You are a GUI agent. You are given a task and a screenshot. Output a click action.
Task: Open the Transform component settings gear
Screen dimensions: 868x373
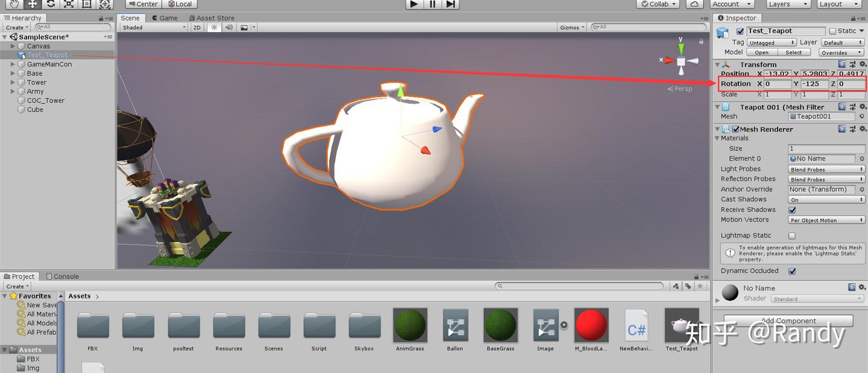(x=863, y=65)
